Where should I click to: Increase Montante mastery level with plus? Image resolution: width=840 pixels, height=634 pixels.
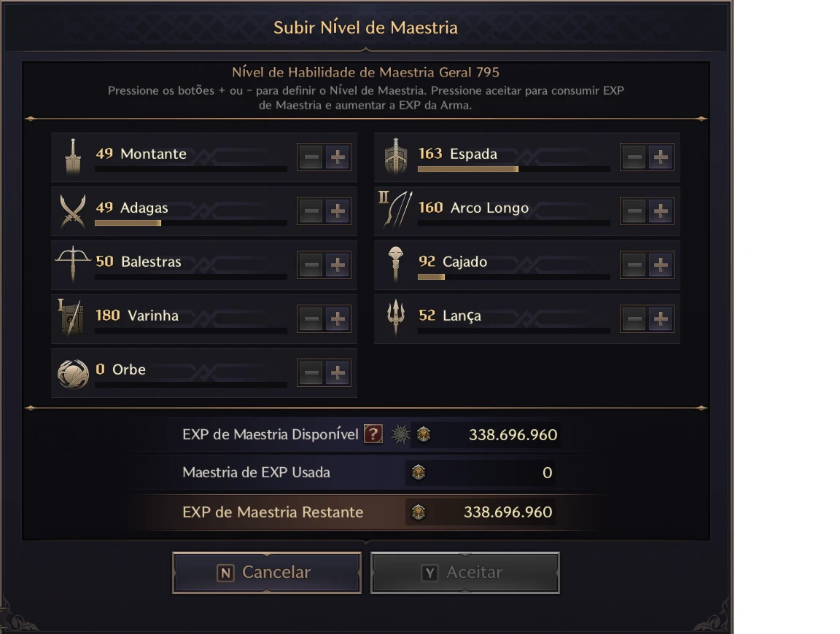coord(337,157)
